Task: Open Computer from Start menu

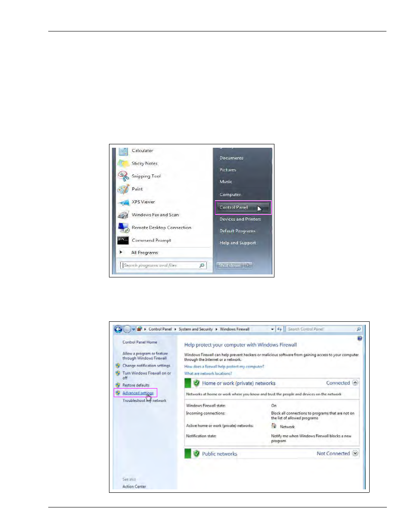Action: (x=230, y=195)
